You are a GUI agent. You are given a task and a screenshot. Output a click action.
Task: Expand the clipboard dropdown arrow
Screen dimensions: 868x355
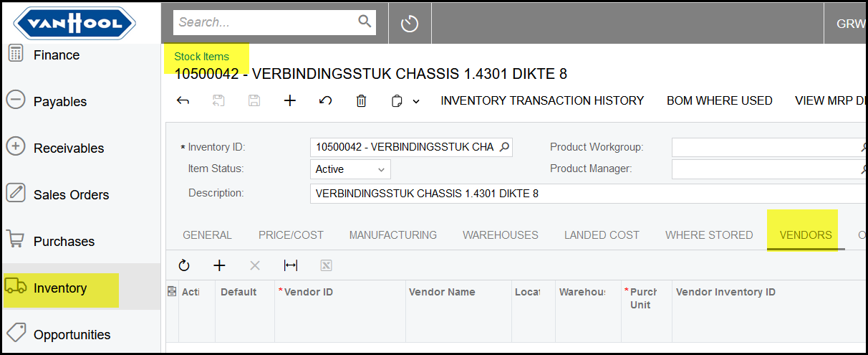coord(416,102)
